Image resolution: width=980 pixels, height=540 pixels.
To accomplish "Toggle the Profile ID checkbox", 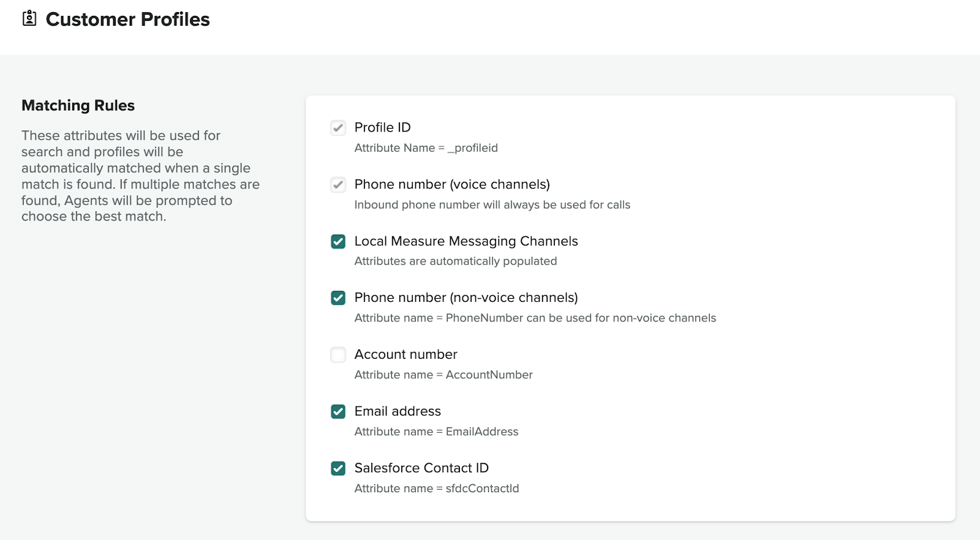I will 338,128.
